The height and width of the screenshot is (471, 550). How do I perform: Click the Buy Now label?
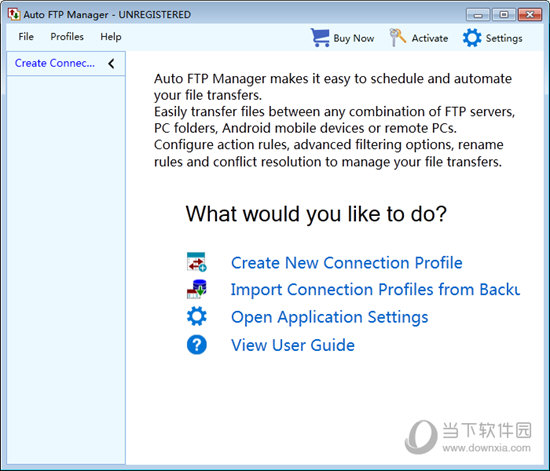(354, 38)
